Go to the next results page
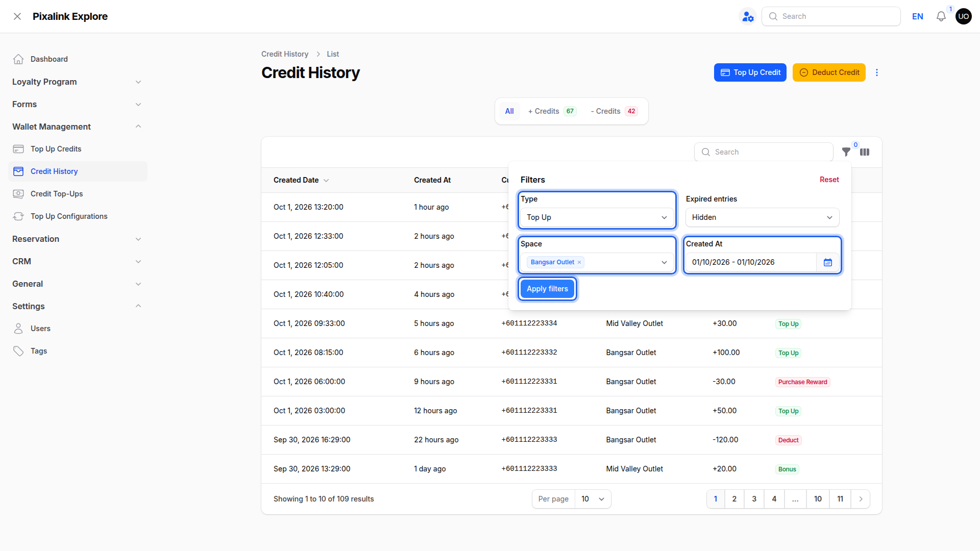The width and height of the screenshot is (980, 551). coord(861,499)
